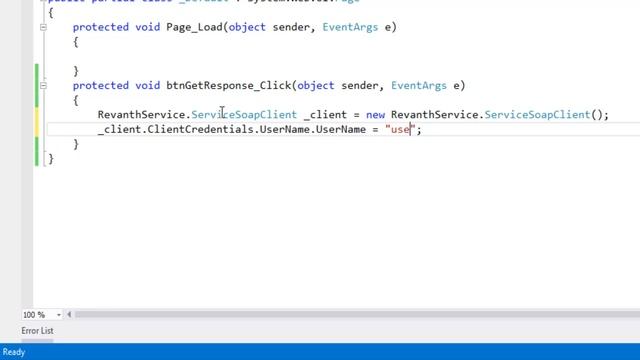Click RevanthService at start of declaration line
Viewport: 640px width, 360px height.
141,115
